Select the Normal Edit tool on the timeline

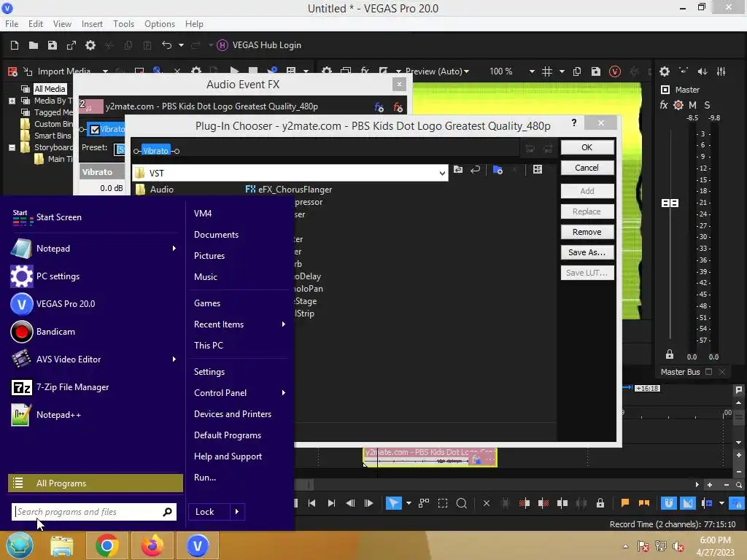click(x=393, y=503)
